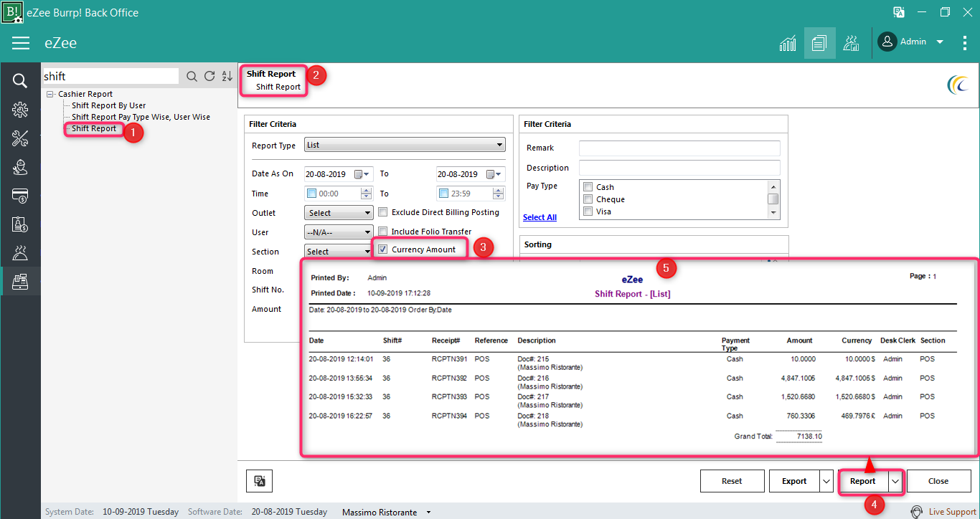
Task: Select the Cashier Report tree label
Action: 85,94
